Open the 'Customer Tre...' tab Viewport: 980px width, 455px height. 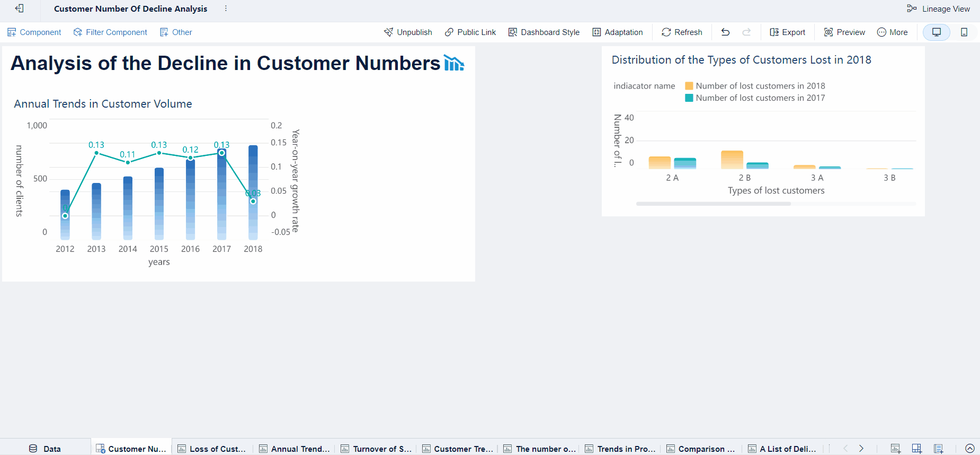click(x=457, y=449)
